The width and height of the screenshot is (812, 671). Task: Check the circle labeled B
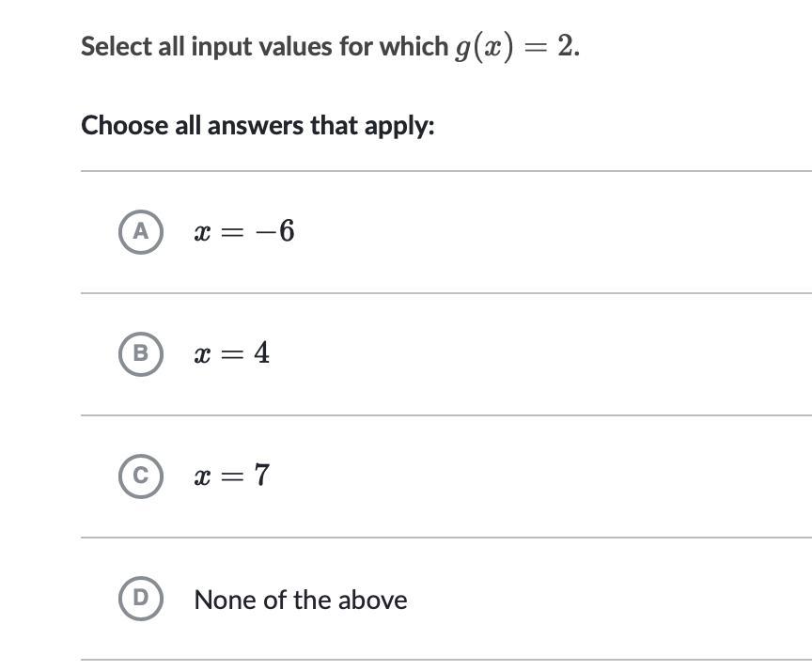[141, 353]
